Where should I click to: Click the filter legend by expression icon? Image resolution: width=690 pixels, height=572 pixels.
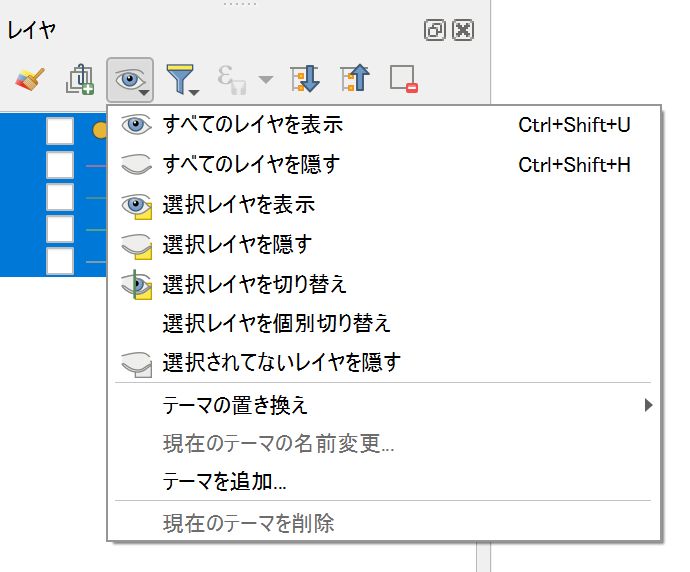pyautogui.click(x=232, y=80)
